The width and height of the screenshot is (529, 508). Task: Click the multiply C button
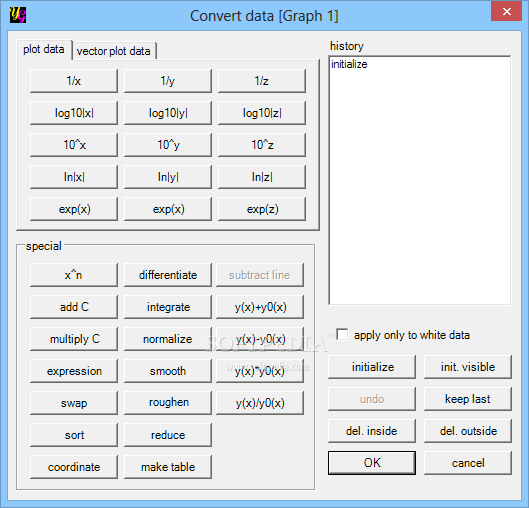[74, 339]
